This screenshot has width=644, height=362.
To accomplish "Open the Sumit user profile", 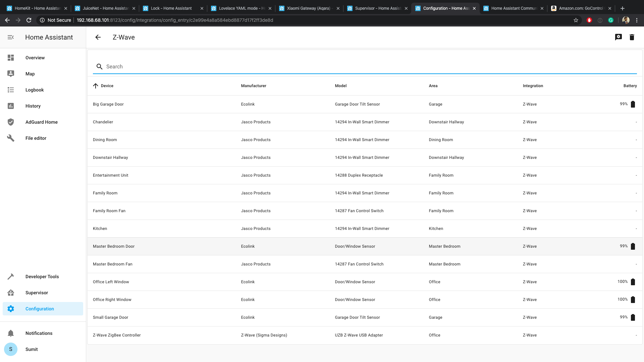I will pos(11,349).
